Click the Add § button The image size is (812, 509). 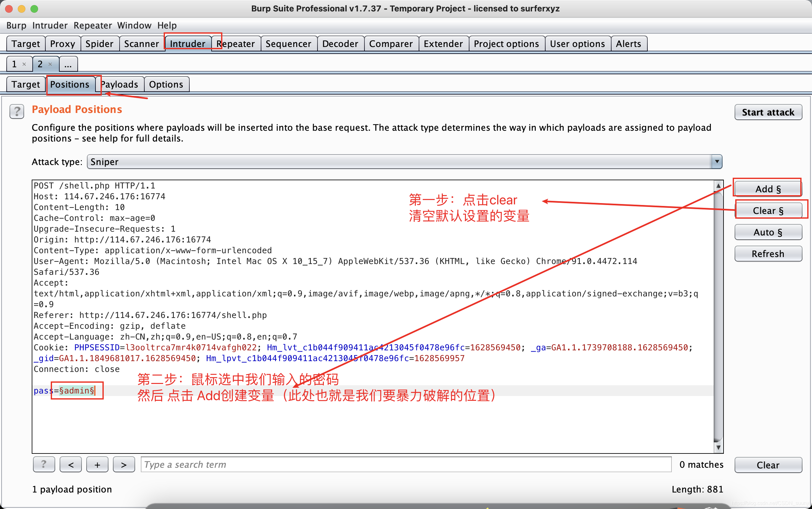[x=768, y=189]
